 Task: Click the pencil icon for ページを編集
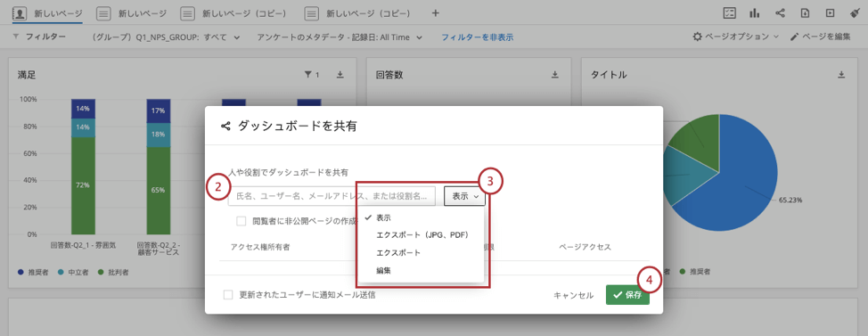pyautogui.click(x=794, y=37)
